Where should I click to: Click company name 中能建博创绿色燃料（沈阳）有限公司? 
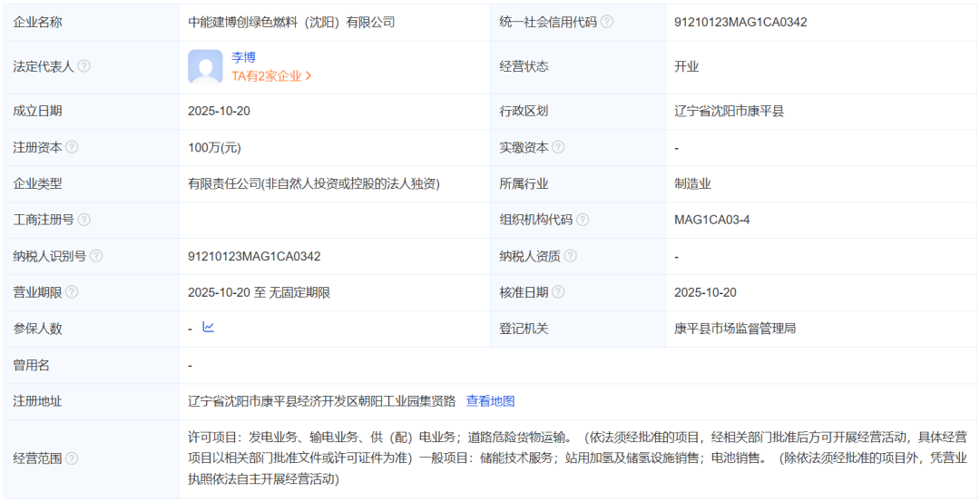click(x=291, y=22)
